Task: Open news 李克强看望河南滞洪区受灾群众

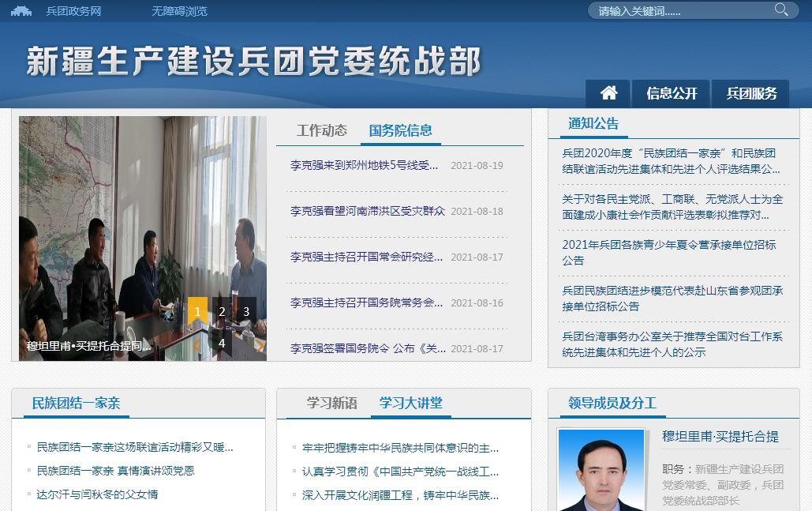Action: [367, 211]
